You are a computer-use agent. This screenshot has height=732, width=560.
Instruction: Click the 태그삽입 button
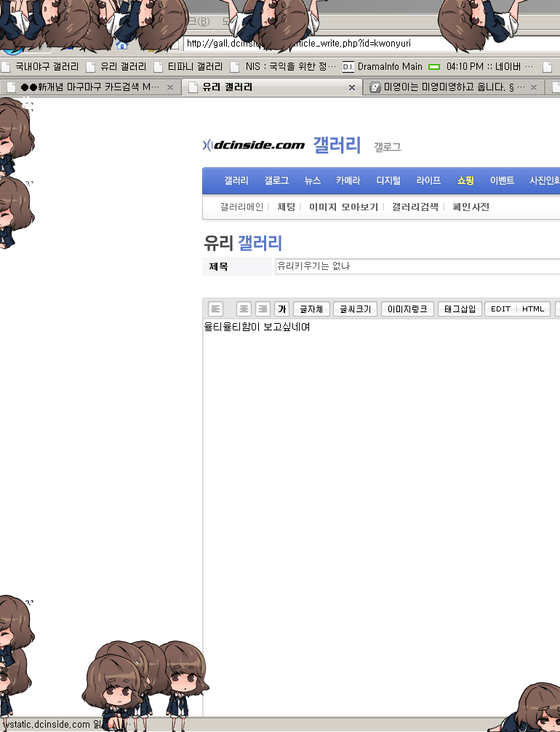460,309
